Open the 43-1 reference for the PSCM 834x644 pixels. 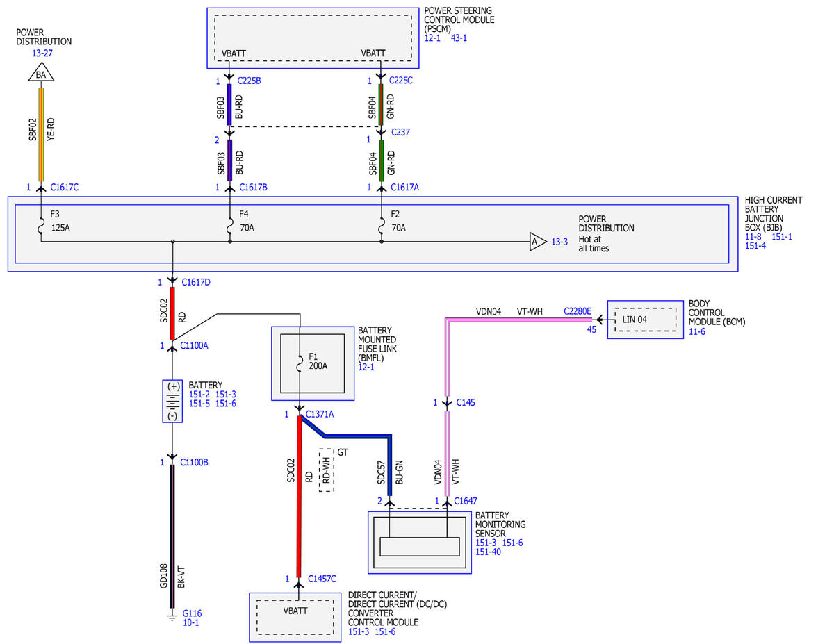pyautogui.click(x=459, y=38)
